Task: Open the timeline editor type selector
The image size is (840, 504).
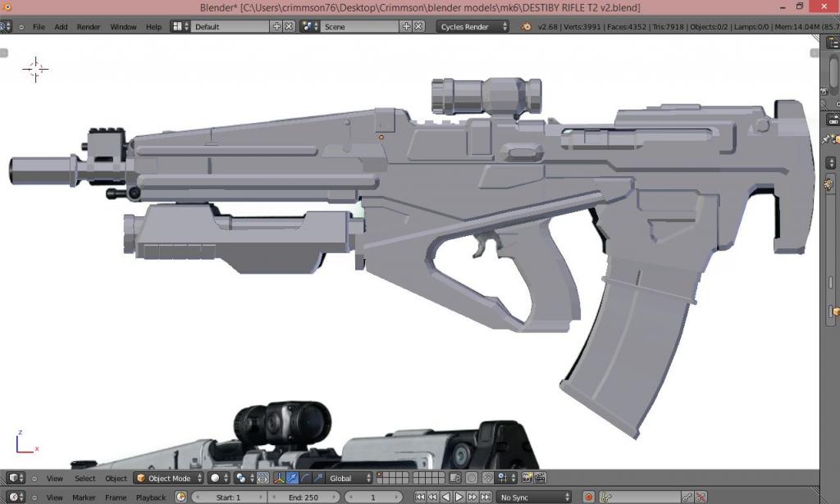Action: (16, 497)
